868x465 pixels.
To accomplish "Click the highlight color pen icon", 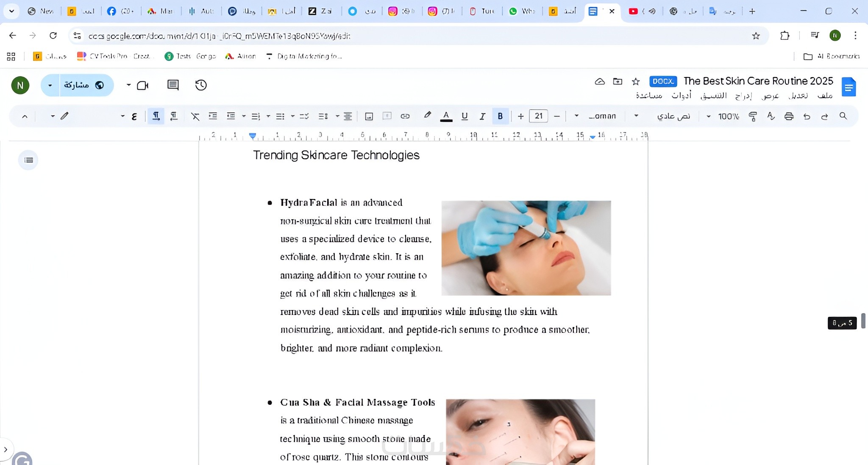I will pos(427,115).
